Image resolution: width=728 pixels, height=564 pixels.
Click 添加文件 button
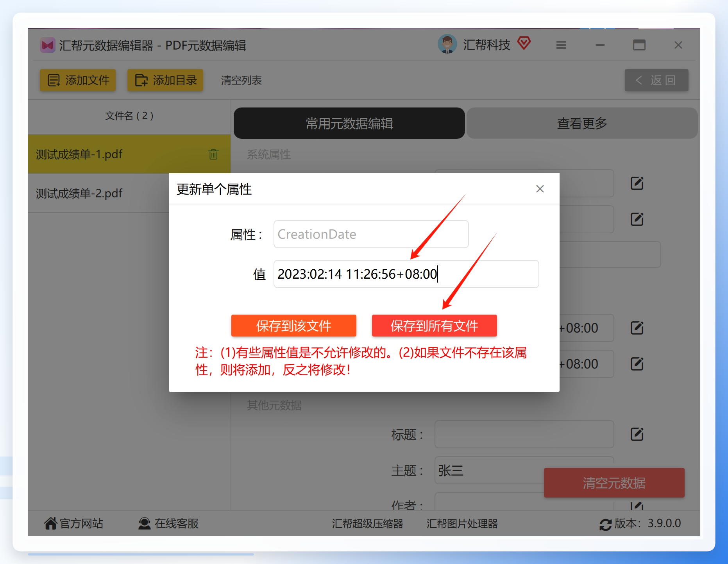click(78, 80)
